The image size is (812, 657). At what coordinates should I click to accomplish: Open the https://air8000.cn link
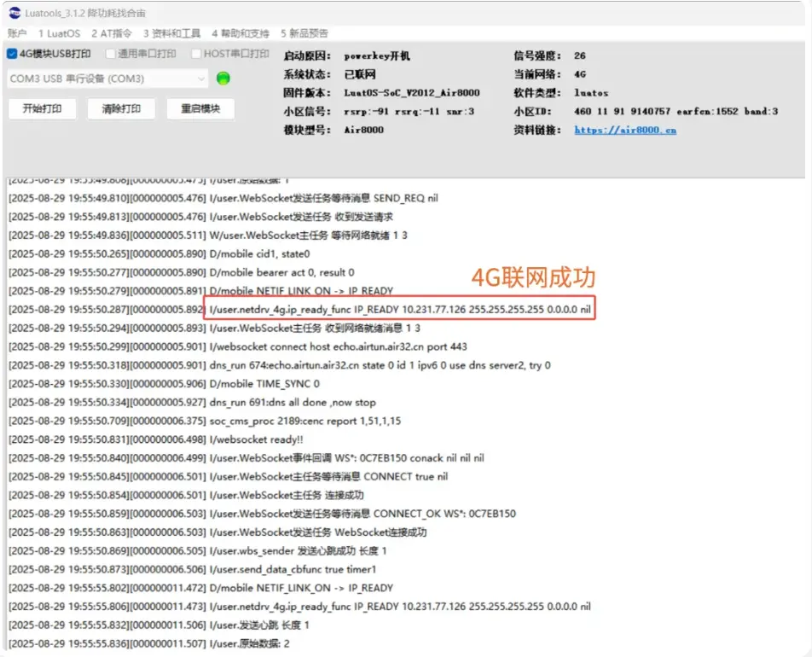click(625, 130)
